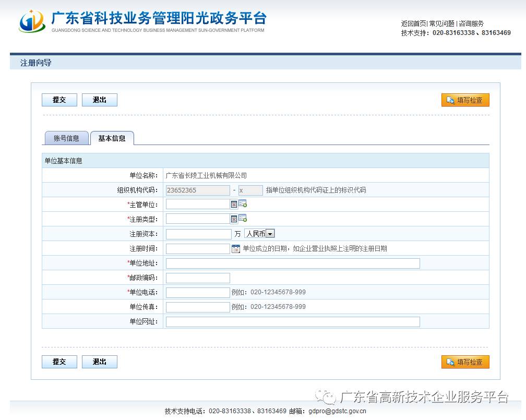Focus the 单位地址 input field

(x=292, y=263)
